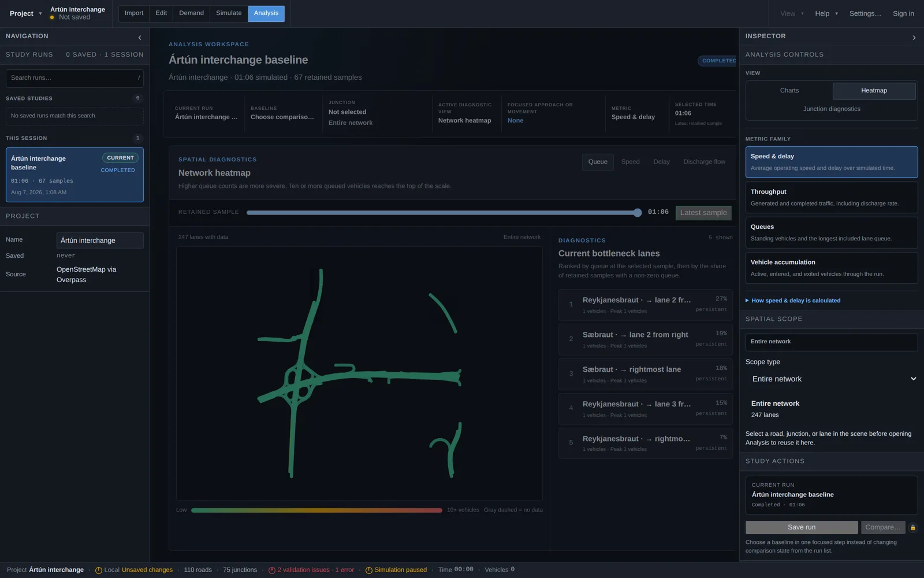This screenshot has width=924, height=578.
Task: Select the Ártún interchange baseline session run
Action: [x=74, y=175]
